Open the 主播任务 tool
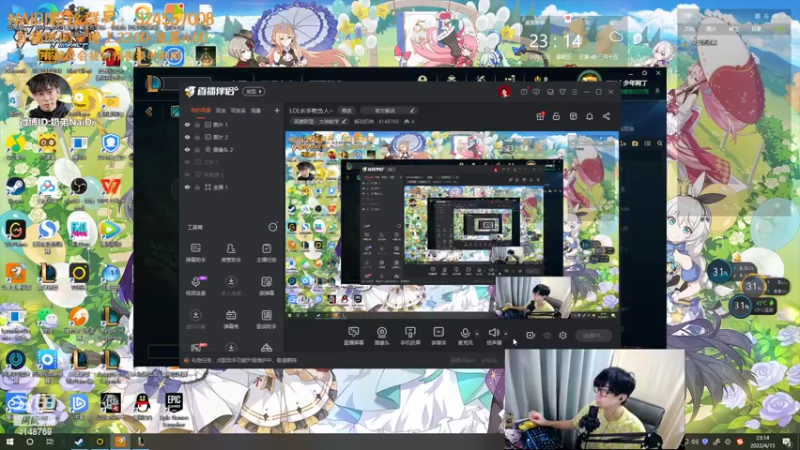Viewport: 800px width, 450px height. [x=266, y=253]
